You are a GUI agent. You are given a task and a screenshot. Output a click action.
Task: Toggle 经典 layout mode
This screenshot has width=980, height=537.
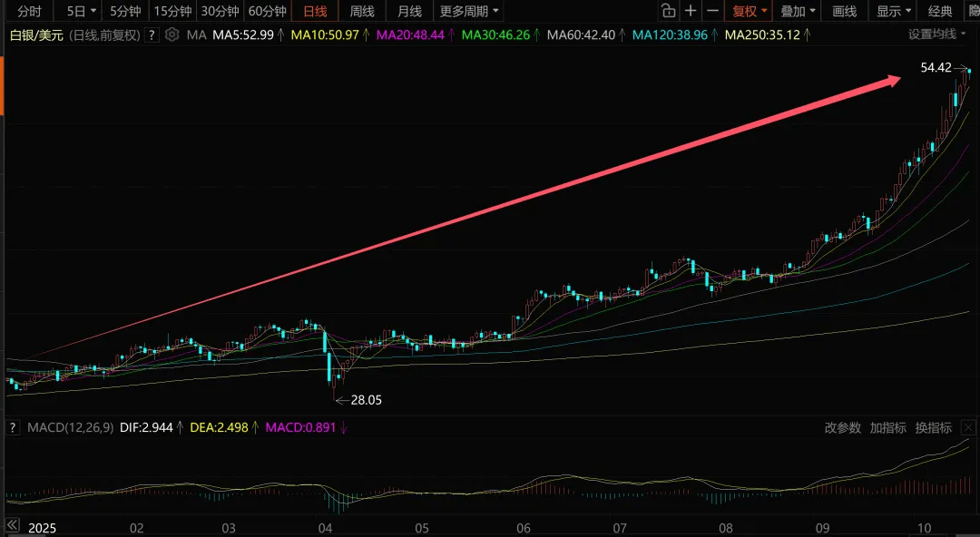(x=941, y=11)
